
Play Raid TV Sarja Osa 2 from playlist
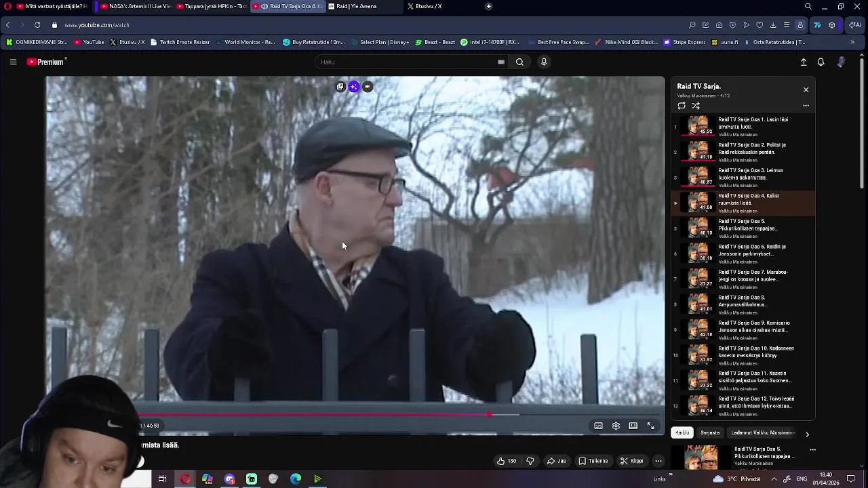point(743,152)
